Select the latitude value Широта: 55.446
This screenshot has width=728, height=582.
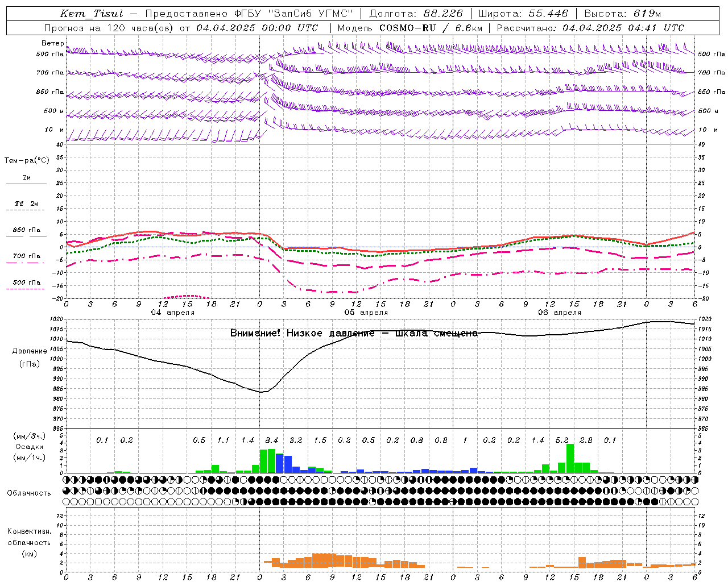pyautogui.click(x=523, y=14)
